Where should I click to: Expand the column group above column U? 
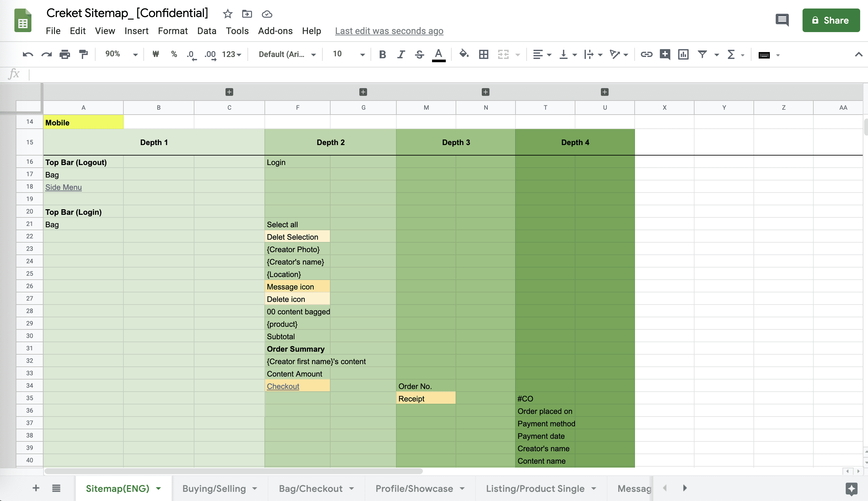pyautogui.click(x=605, y=92)
